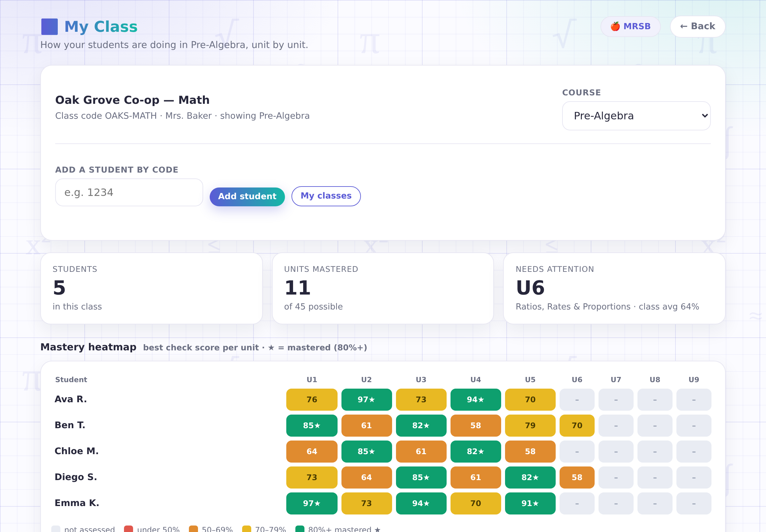
Task: Select student row Ben T.
Action: tap(383, 425)
